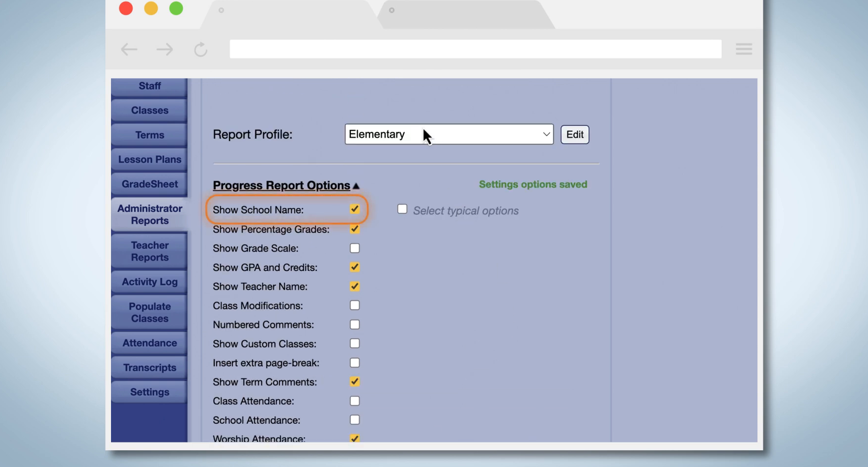Click the browser back arrow
868x467 pixels.
tap(129, 49)
